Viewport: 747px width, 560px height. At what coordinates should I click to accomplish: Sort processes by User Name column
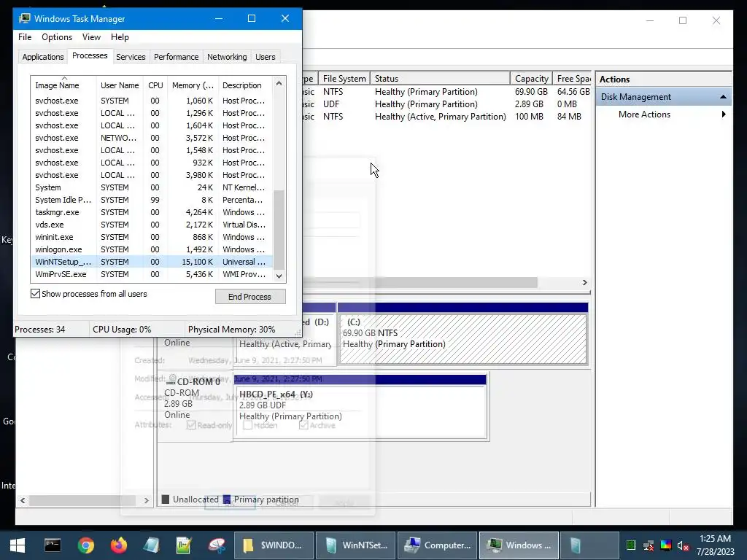120,85
